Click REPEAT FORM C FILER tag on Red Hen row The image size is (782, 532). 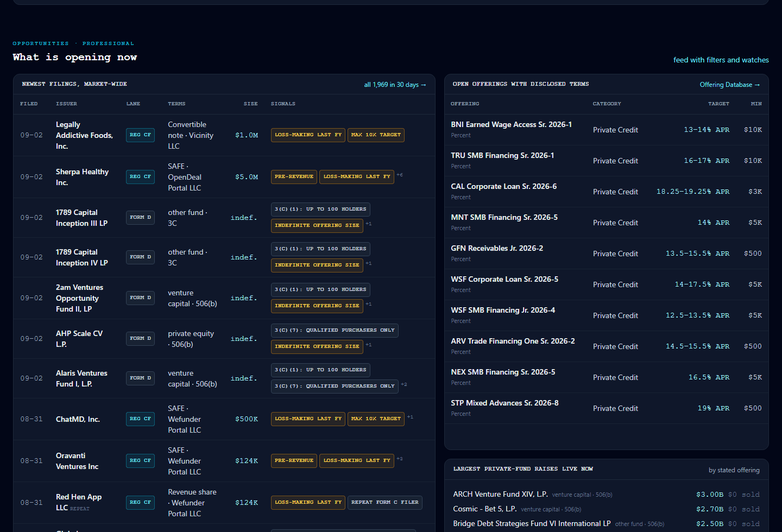(385, 502)
